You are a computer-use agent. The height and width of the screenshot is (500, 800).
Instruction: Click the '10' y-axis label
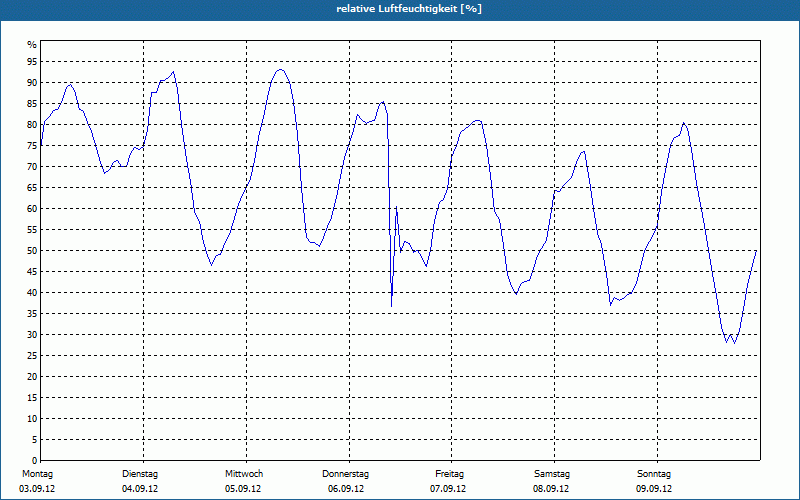[32, 418]
